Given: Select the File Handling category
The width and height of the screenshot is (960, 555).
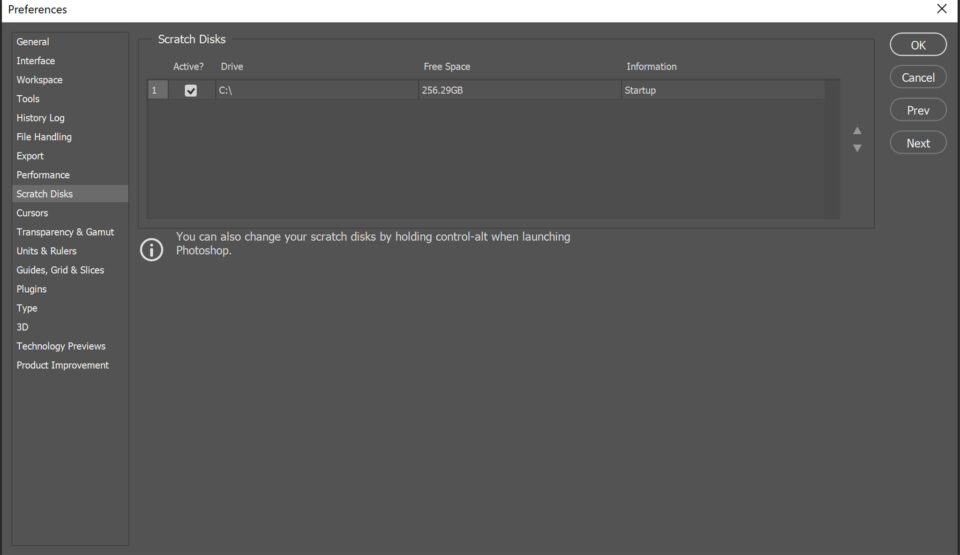Looking at the screenshot, I should [44, 137].
